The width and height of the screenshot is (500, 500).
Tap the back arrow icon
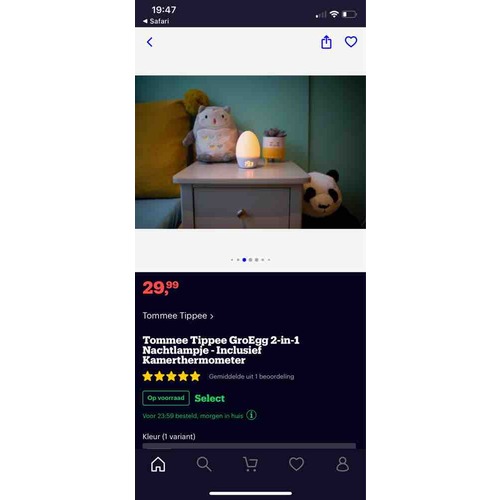tap(150, 42)
